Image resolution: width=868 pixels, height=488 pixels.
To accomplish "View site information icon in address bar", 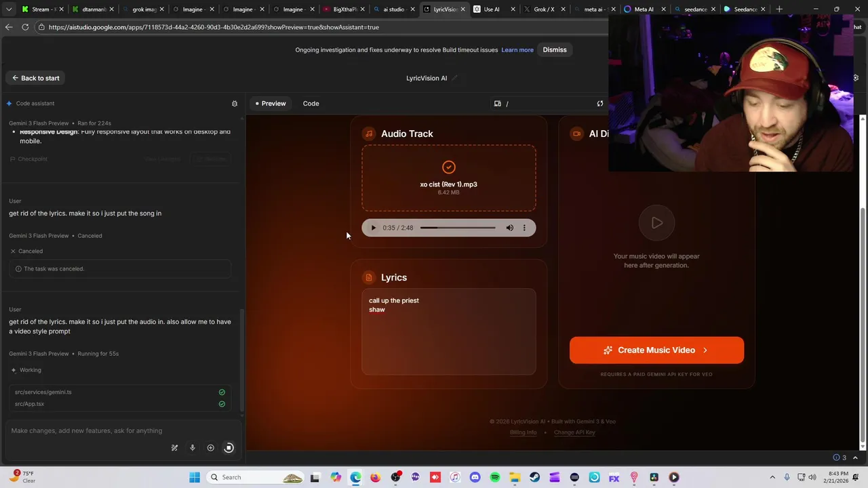I will point(41,27).
